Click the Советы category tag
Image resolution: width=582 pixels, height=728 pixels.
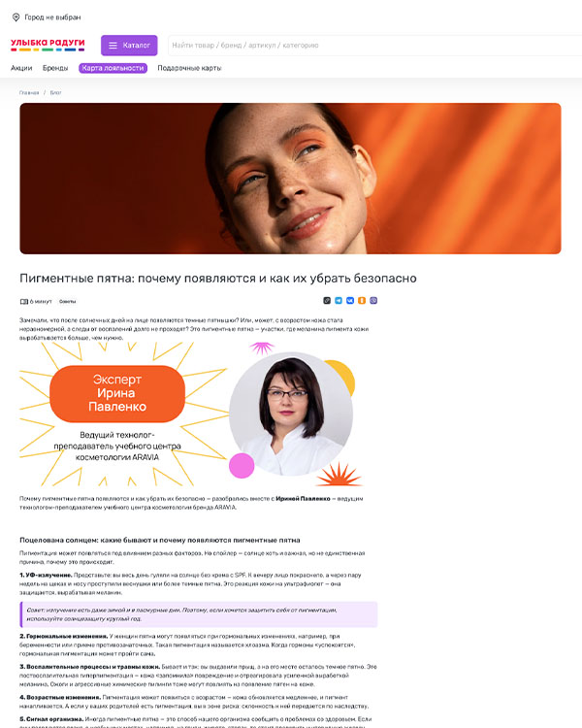pyautogui.click(x=67, y=302)
